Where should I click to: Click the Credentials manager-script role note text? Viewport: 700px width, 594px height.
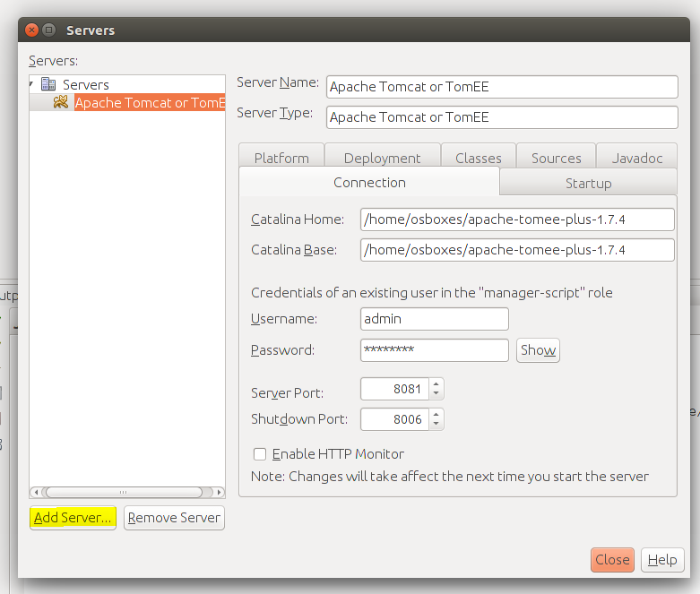432,293
